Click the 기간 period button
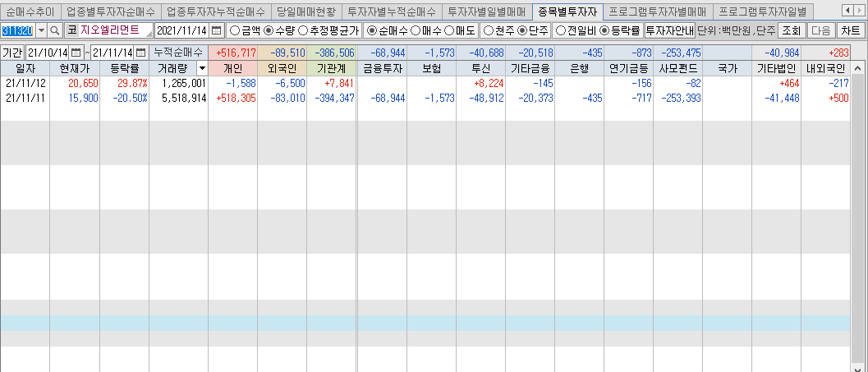Image resolution: width=868 pixels, height=372 pixels. (x=12, y=53)
